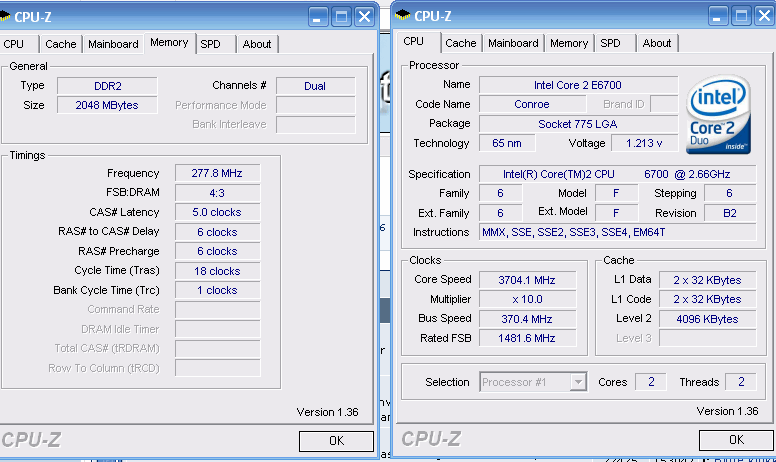This screenshot has height=462, width=776.
Task: Click the CPU-Z chip icon in right title bar
Action: [403, 15]
